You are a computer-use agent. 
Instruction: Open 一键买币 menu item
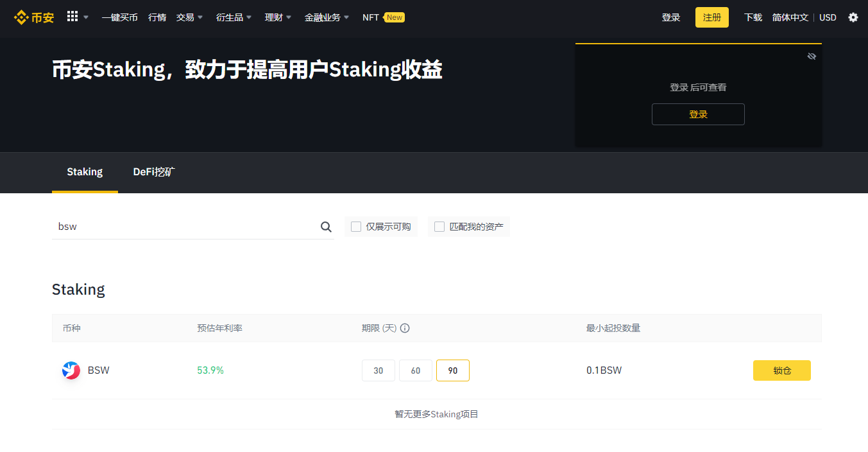tap(120, 17)
